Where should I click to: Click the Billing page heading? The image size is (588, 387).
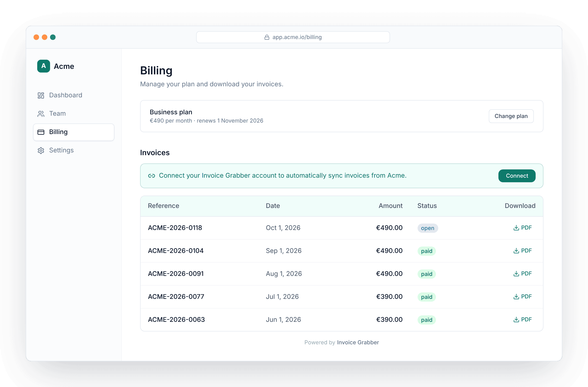[x=156, y=71]
